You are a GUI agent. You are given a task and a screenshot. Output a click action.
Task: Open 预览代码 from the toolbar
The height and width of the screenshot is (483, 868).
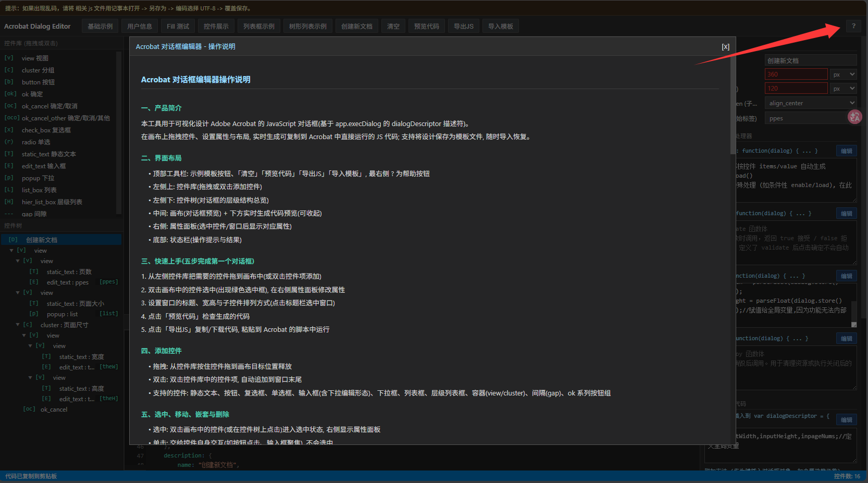coord(427,26)
